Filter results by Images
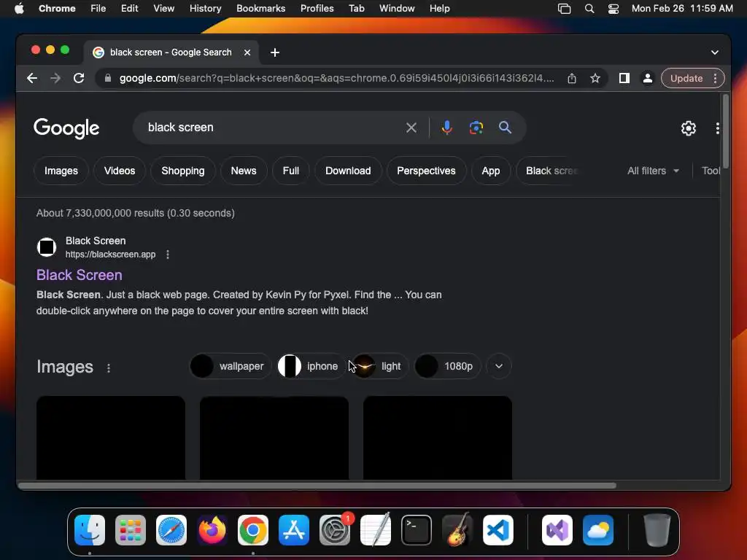This screenshot has width=747, height=560. 61,171
